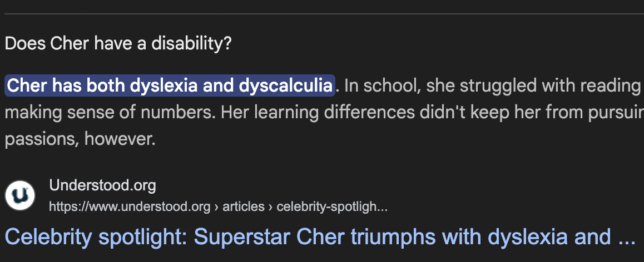Click the "passions, however." text
Viewport: 644px width, 262px height.
(x=80, y=139)
